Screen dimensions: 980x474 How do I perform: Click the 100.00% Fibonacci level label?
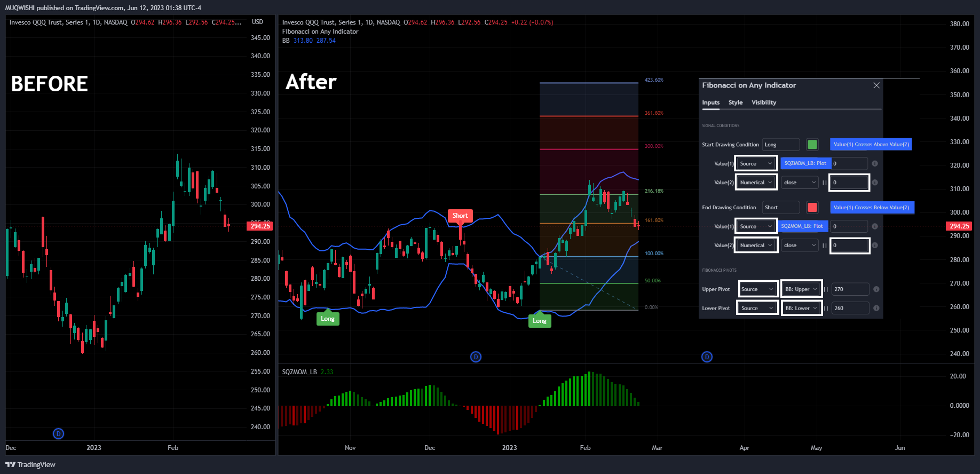coord(654,254)
